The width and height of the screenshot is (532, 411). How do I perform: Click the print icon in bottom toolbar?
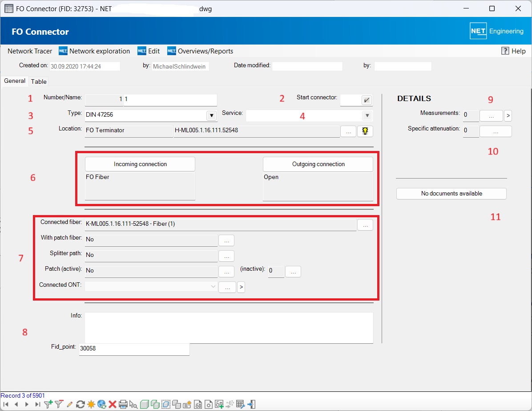tap(123, 404)
